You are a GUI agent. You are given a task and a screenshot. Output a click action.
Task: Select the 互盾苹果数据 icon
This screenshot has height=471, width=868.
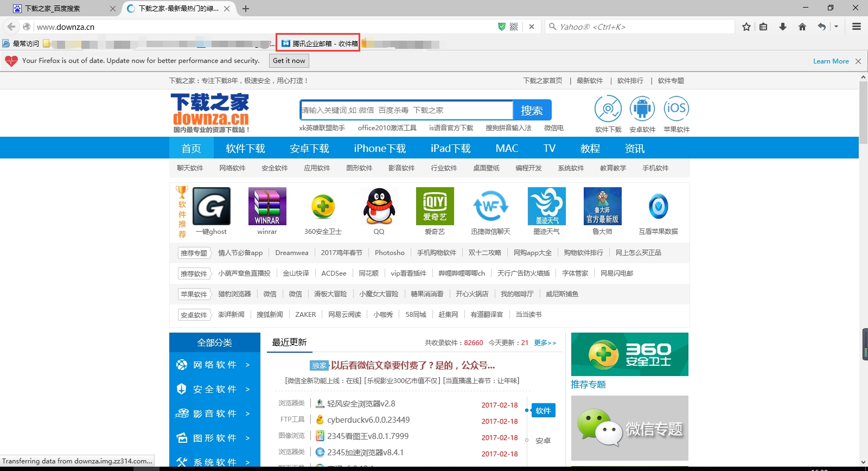pyautogui.click(x=659, y=206)
